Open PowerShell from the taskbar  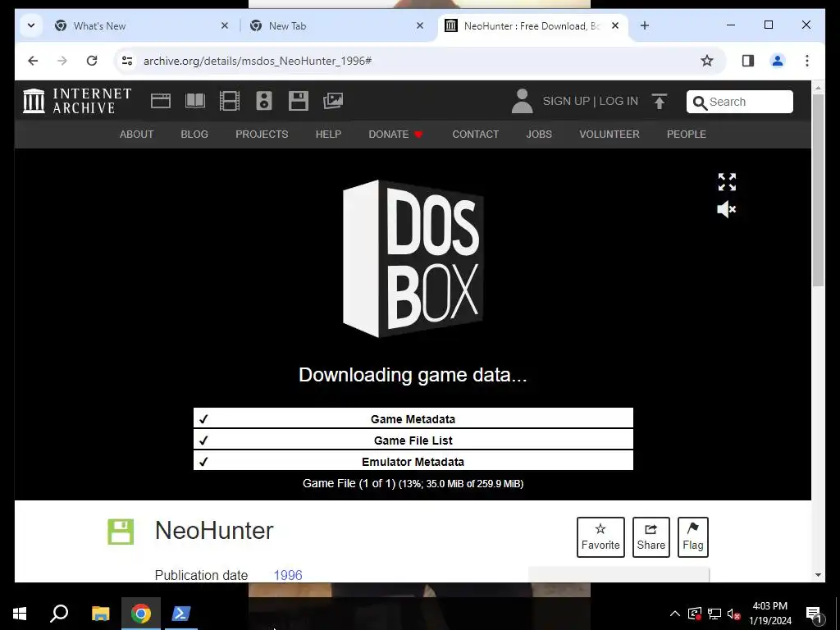[181, 614]
